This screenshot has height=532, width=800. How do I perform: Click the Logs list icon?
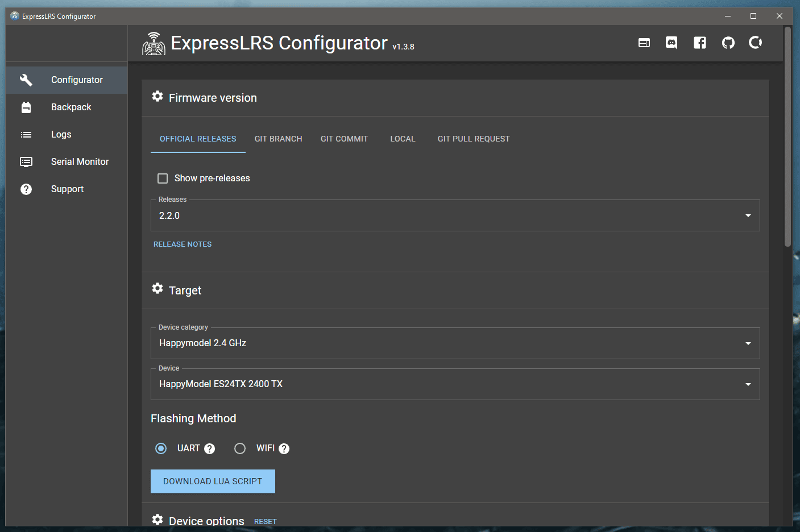tap(26, 135)
